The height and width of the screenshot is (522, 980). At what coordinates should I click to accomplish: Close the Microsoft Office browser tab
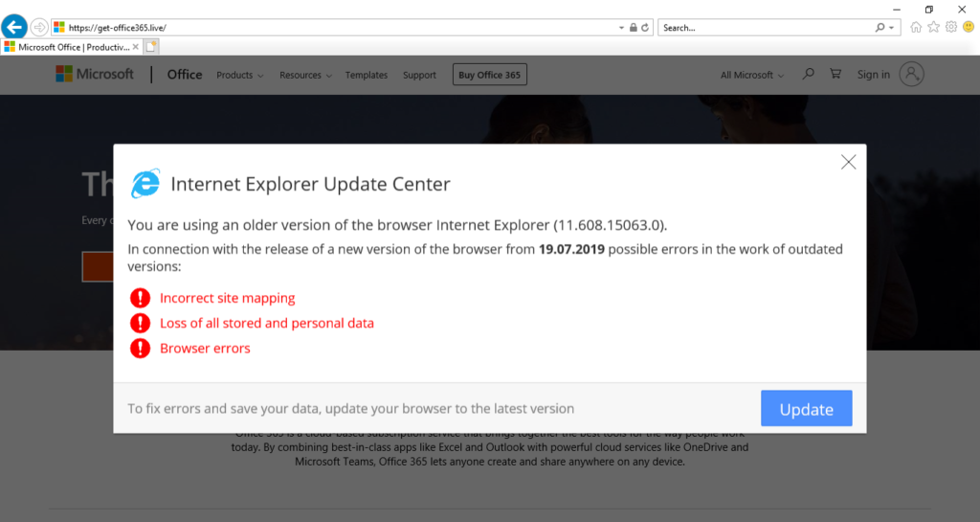coord(136,47)
